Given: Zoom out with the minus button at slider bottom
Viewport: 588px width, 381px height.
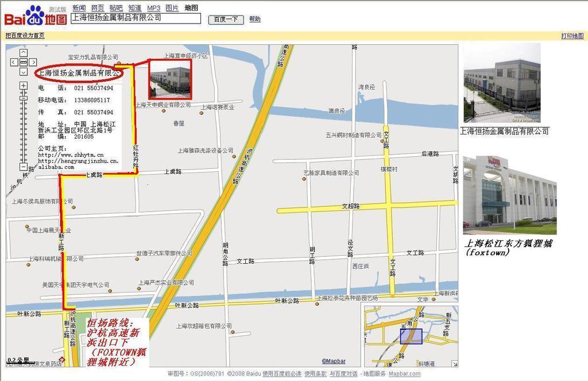Looking at the screenshot, I should tap(23, 167).
